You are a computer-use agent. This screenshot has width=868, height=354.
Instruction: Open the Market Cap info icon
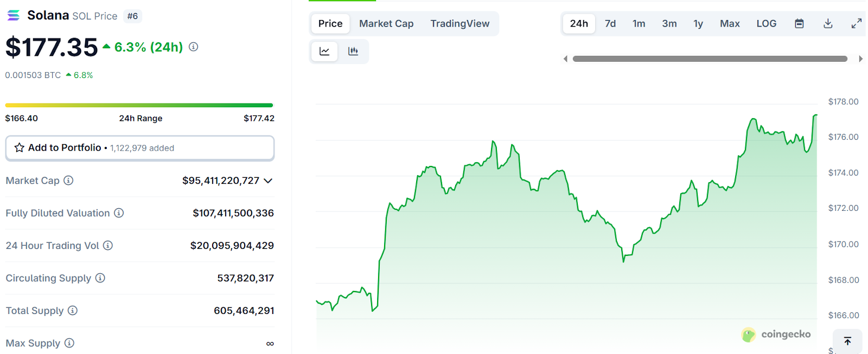click(68, 181)
